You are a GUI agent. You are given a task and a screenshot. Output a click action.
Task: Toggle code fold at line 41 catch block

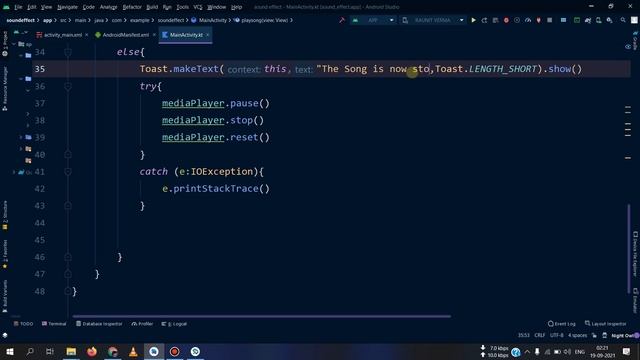click(x=68, y=172)
